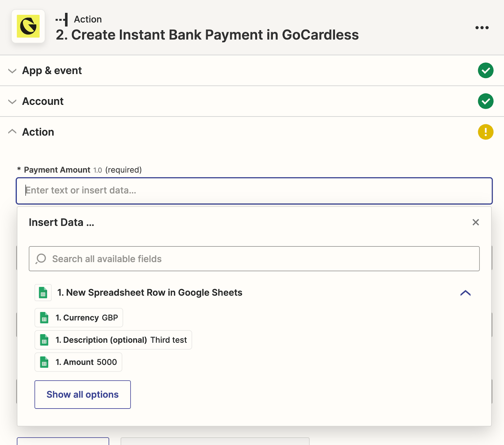The height and width of the screenshot is (445, 504).
Task: Click the magnifier icon in the search field
Action: point(41,259)
